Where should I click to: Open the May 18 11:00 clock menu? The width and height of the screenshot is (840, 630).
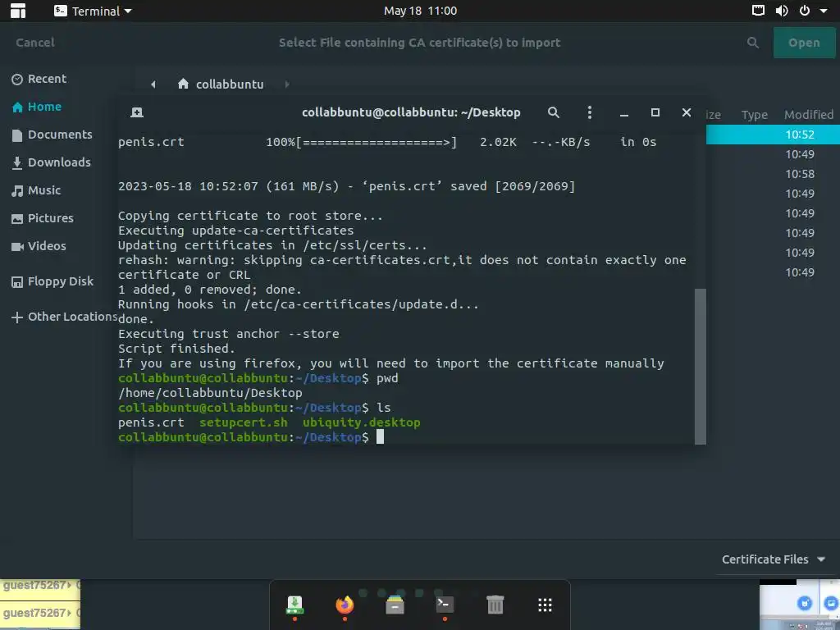click(x=420, y=11)
